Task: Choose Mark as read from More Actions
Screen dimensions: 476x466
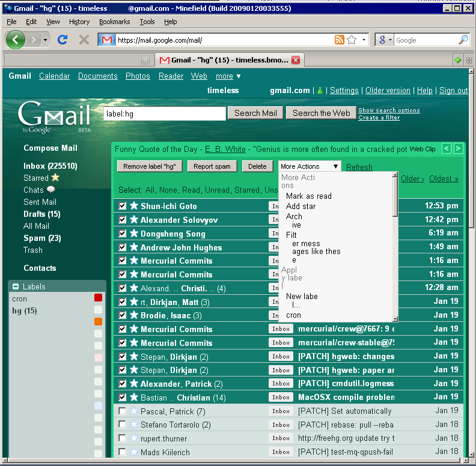Action: coord(308,196)
